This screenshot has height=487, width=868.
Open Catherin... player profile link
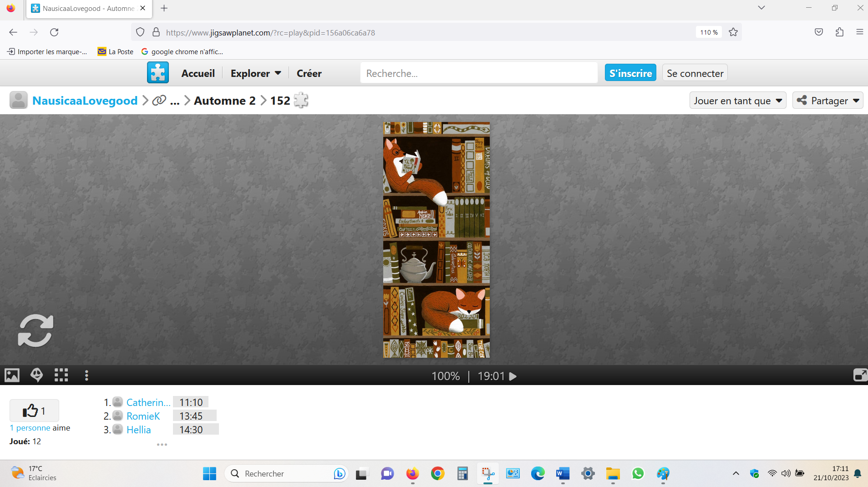pos(148,402)
